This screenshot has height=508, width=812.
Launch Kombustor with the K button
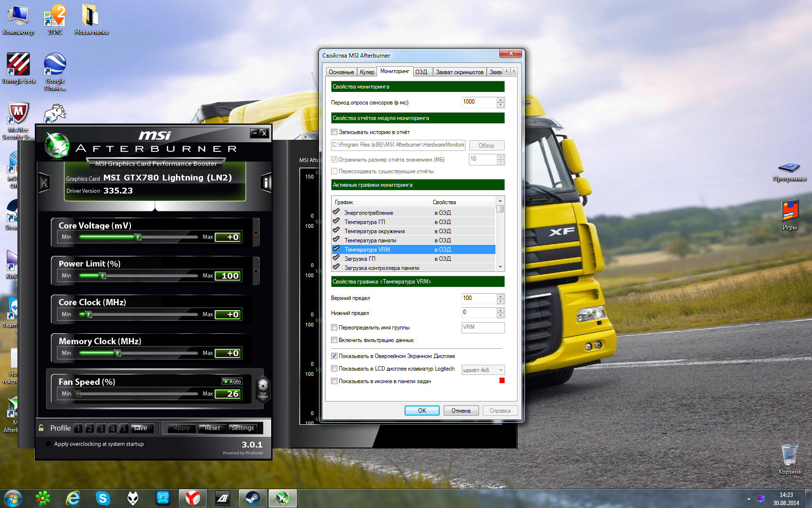tap(44, 183)
